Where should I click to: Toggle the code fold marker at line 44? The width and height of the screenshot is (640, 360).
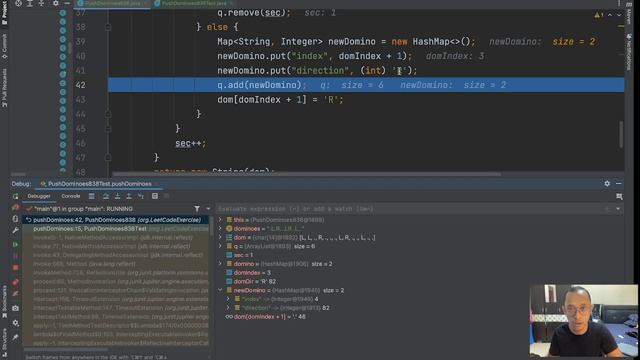(108, 114)
